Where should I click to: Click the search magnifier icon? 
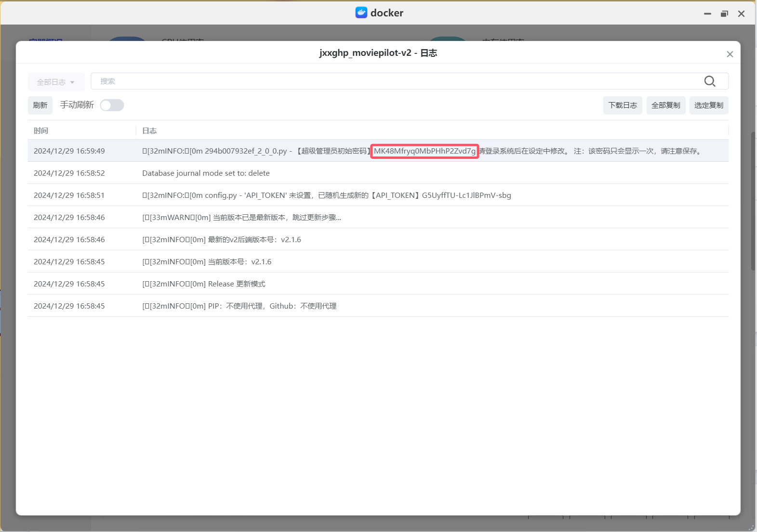click(x=710, y=81)
